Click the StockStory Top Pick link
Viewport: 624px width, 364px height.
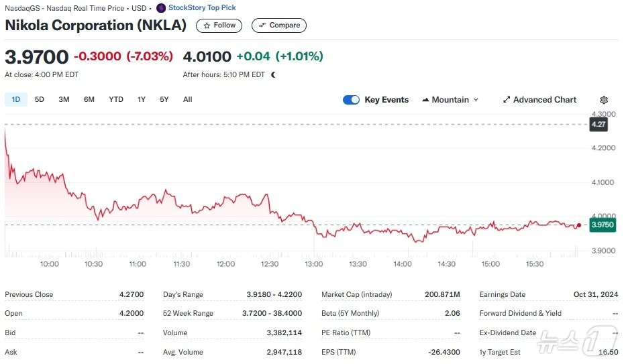tap(202, 8)
